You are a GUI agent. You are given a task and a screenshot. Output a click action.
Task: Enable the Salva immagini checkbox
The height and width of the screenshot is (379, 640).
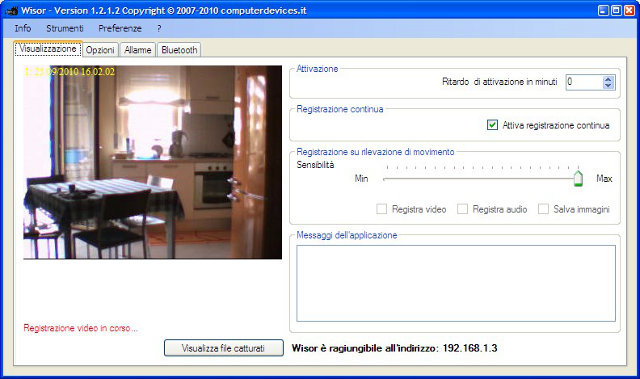(543, 209)
